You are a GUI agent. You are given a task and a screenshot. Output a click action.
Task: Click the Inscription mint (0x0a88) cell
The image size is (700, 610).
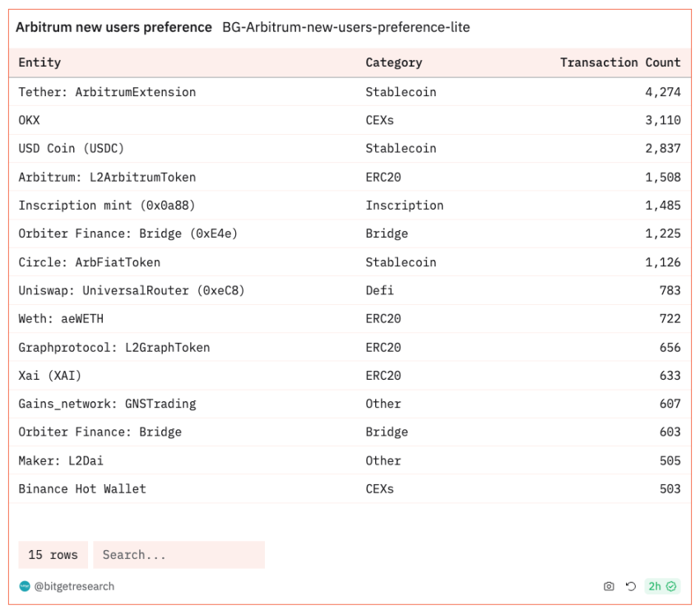pos(107,206)
